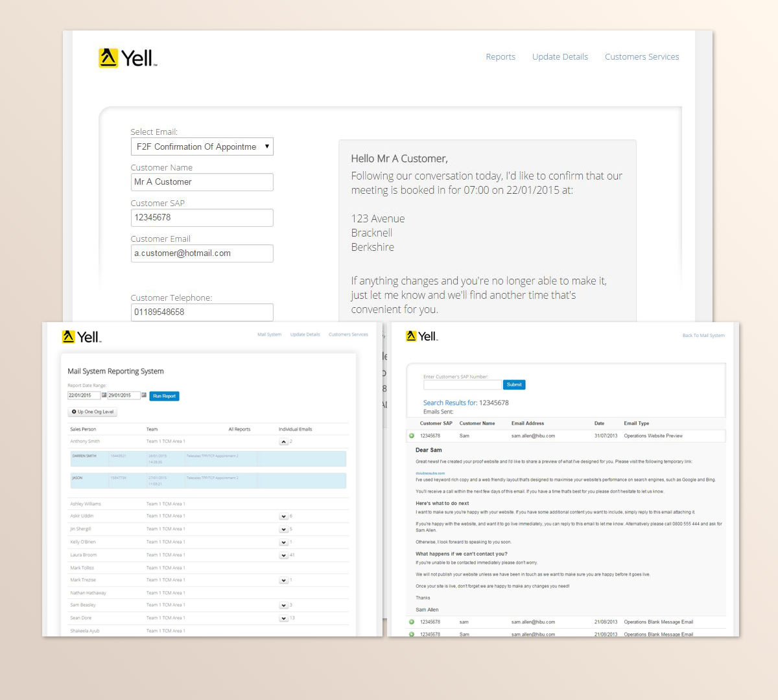778x700 pixels.
Task: Expand Kelly O'Brien's individual emails
Action: (283, 542)
